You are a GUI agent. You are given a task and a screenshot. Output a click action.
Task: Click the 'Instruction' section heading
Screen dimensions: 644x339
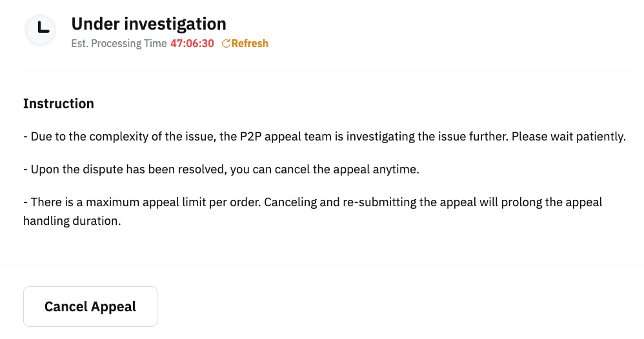pyautogui.click(x=59, y=104)
